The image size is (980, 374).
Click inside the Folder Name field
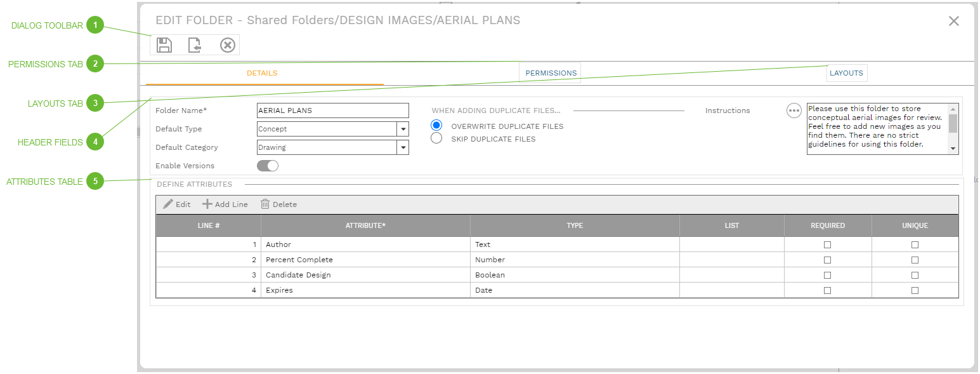click(x=332, y=110)
